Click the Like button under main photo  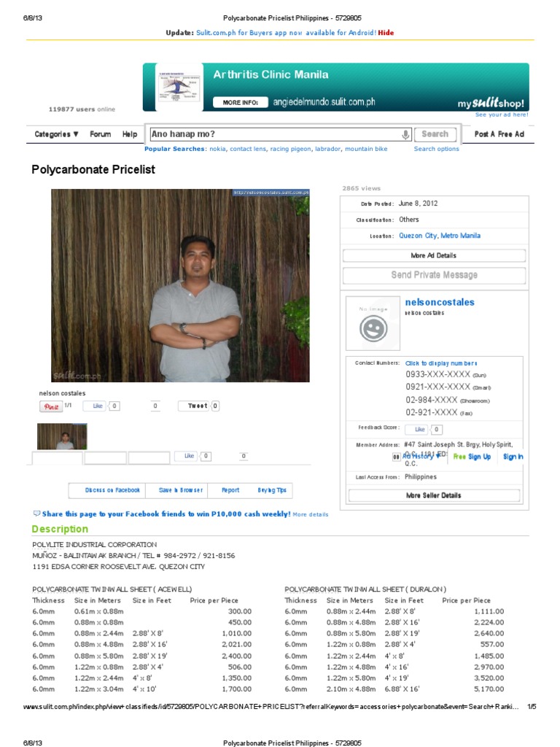96,406
